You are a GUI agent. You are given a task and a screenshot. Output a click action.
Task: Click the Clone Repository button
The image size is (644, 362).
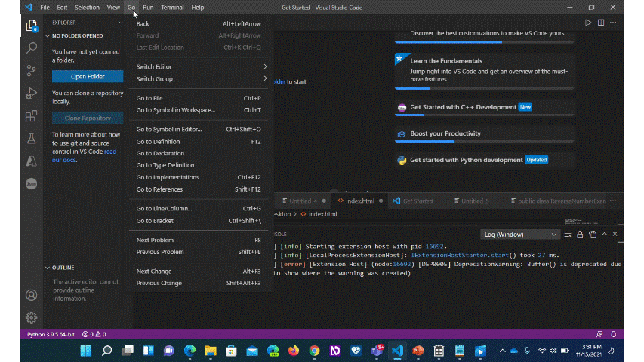point(88,118)
